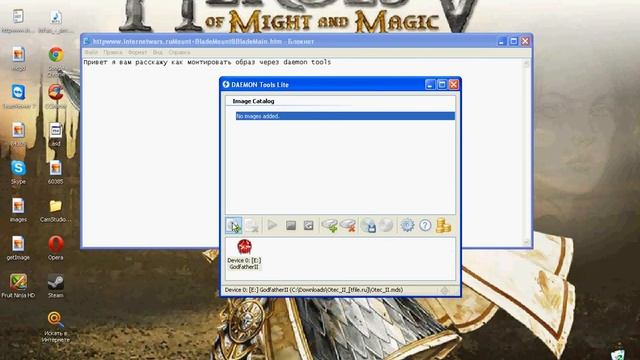This screenshot has height=360, width=640.
Task: Click the Recycle Bin desktop icon
Action: click(x=619, y=353)
